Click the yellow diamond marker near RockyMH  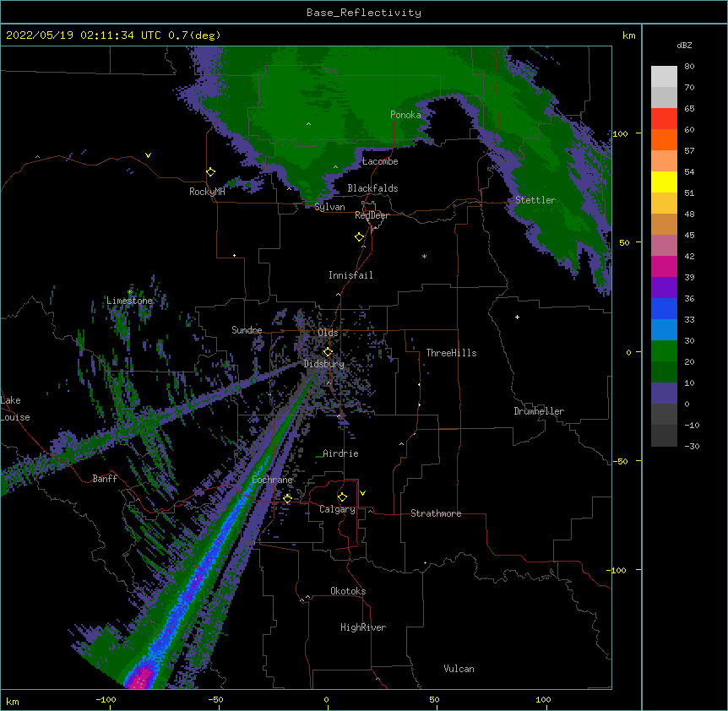(x=211, y=172)
